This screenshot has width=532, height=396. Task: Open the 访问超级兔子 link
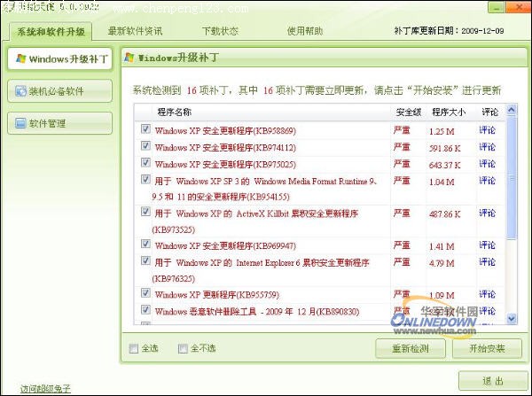[45, 388]
